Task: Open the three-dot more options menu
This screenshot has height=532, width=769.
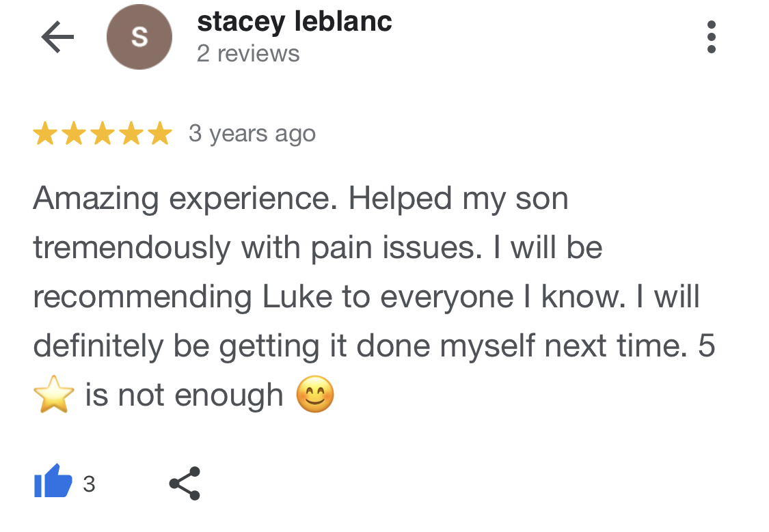Action: pyautogui.click(x=712, y=37)
